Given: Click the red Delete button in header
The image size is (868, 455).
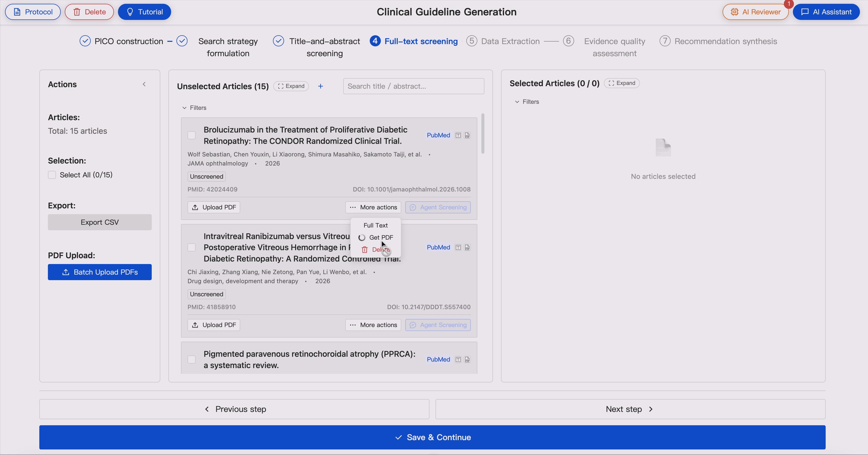Looking at the screenshot, I should pyautogui.click(x=89, y=12).
